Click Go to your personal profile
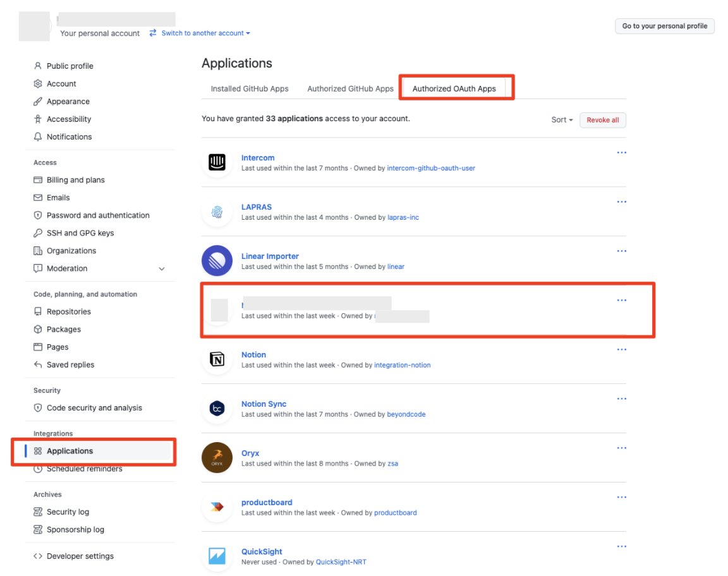 (664, 26)
